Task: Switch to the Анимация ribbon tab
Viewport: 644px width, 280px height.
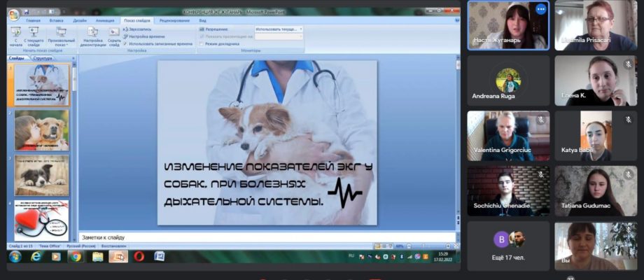Action: pyautogui.click(x=105, y=20)
